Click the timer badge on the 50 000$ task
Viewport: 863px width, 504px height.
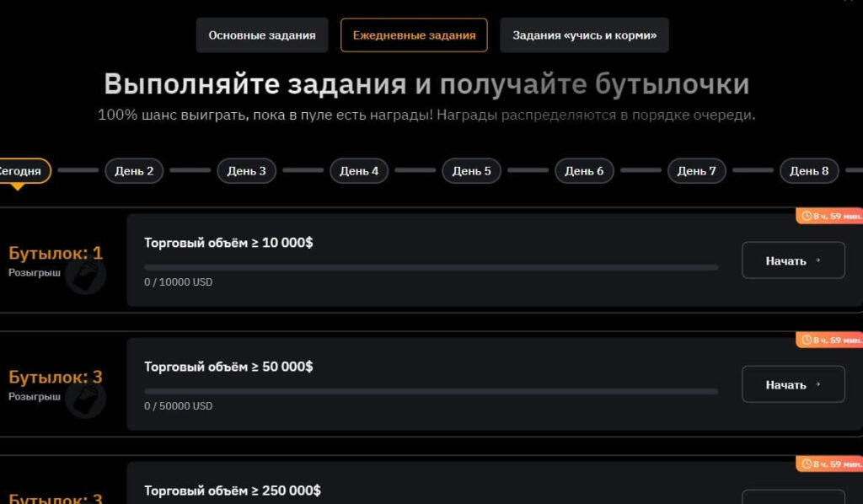pos(830,340)
